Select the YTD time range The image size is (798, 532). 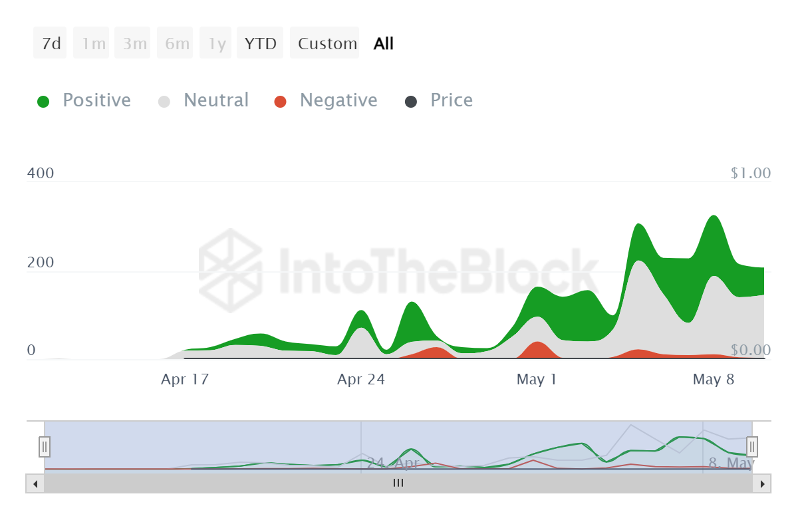click(x=260, y=44)
